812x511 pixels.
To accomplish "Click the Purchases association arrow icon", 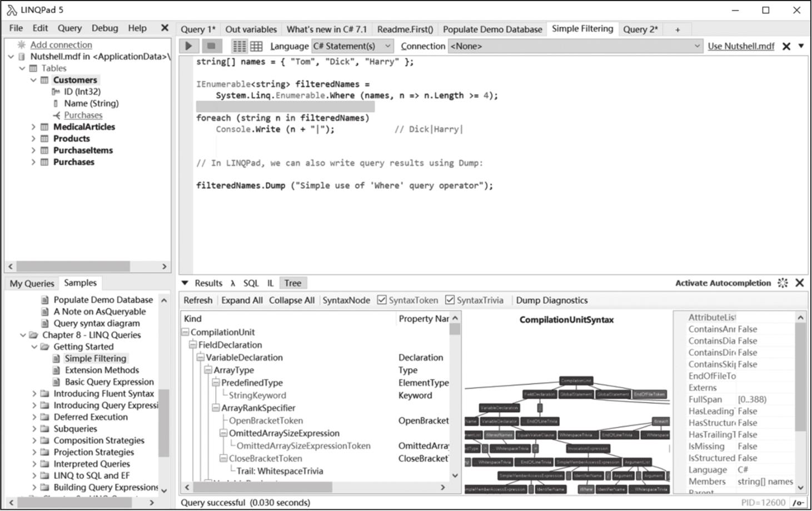I will (56, 115).
